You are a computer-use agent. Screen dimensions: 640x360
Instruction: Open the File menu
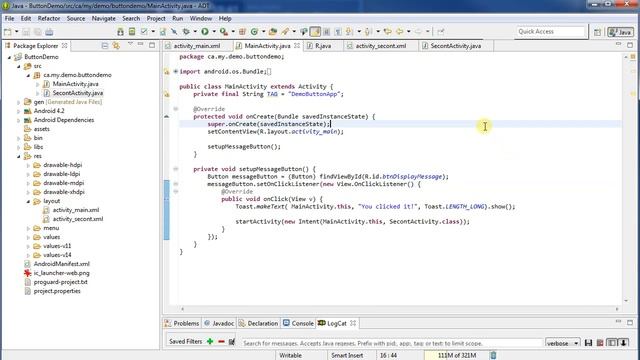9,18
